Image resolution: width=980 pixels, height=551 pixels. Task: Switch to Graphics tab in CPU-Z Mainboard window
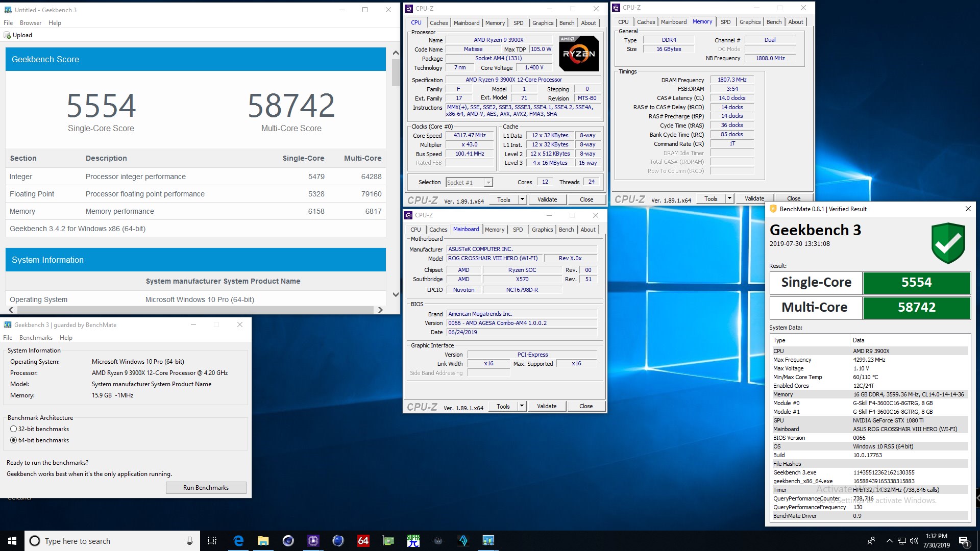tap(542, 230)
